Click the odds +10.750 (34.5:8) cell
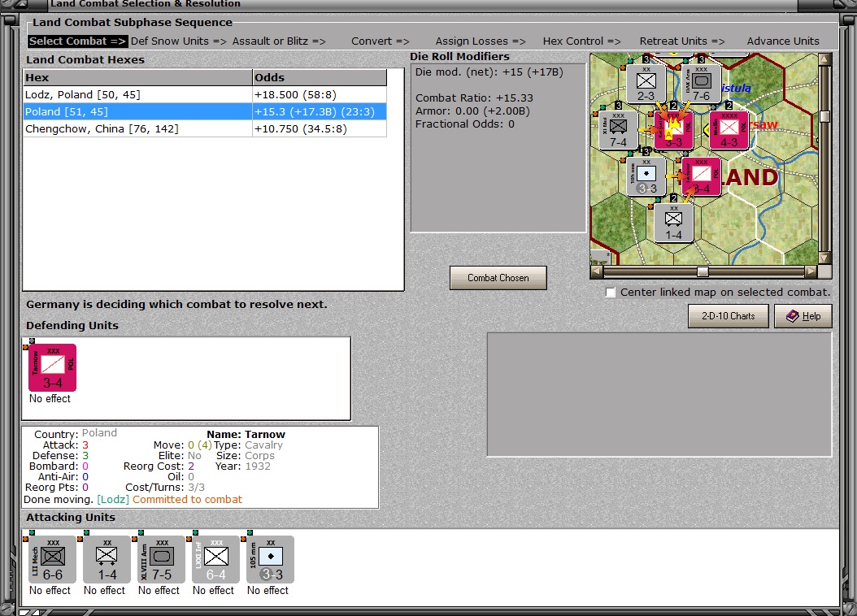 click(320, 129)
